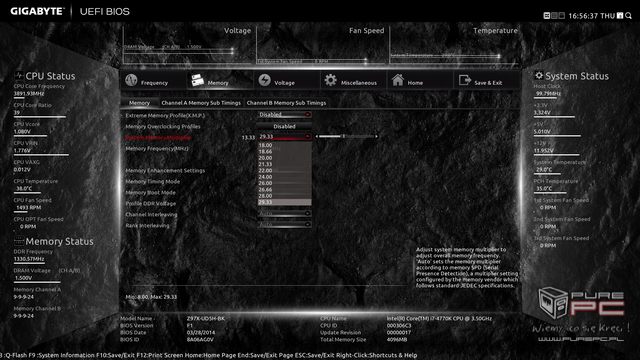Click the memory multiplier slider track

tap(346, 136)
